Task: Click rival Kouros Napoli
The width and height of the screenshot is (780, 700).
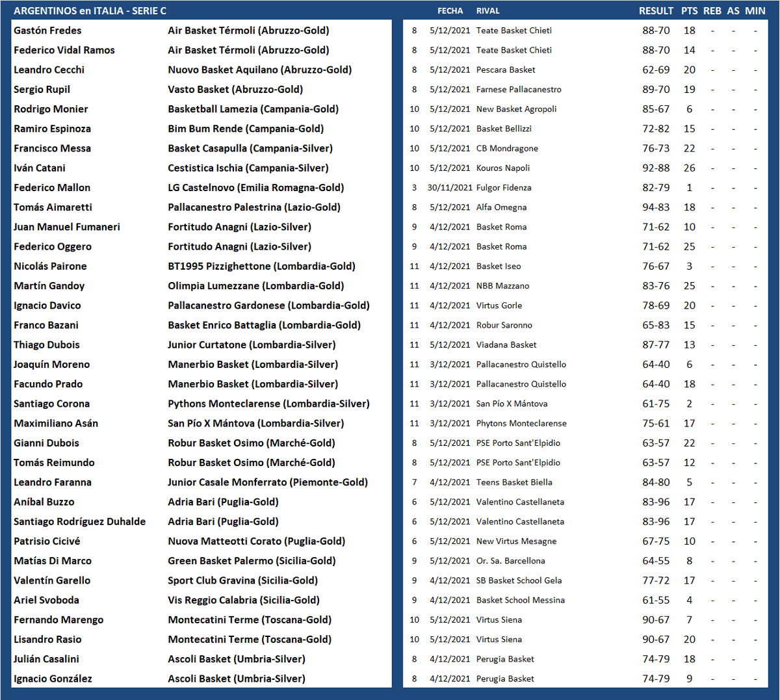Action: point(503,168)
